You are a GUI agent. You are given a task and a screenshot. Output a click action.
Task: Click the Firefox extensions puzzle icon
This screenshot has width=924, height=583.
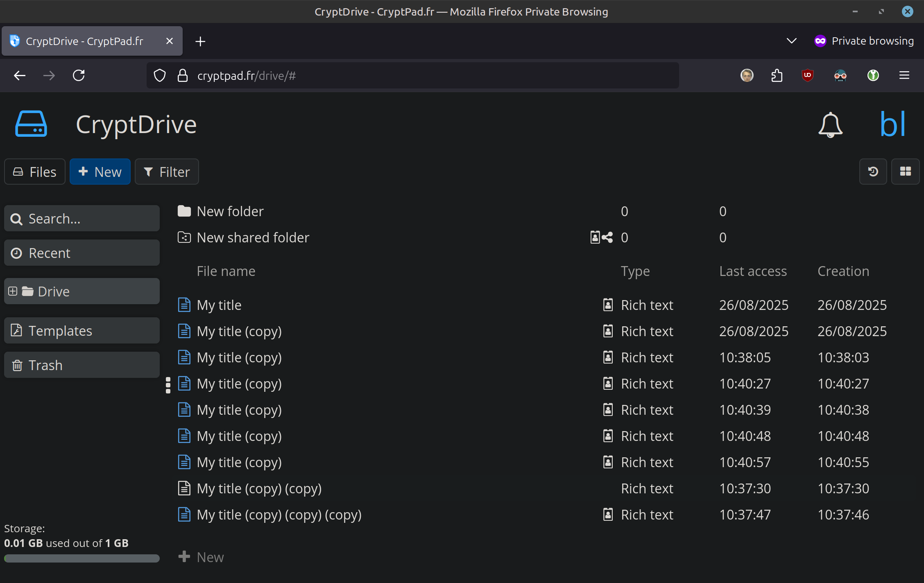point(777,75)
